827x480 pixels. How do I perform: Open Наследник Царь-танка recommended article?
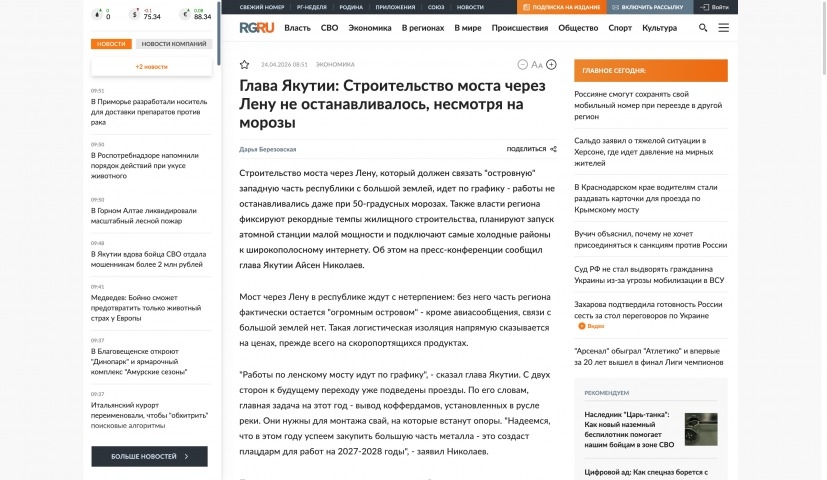tap(629, 429)
